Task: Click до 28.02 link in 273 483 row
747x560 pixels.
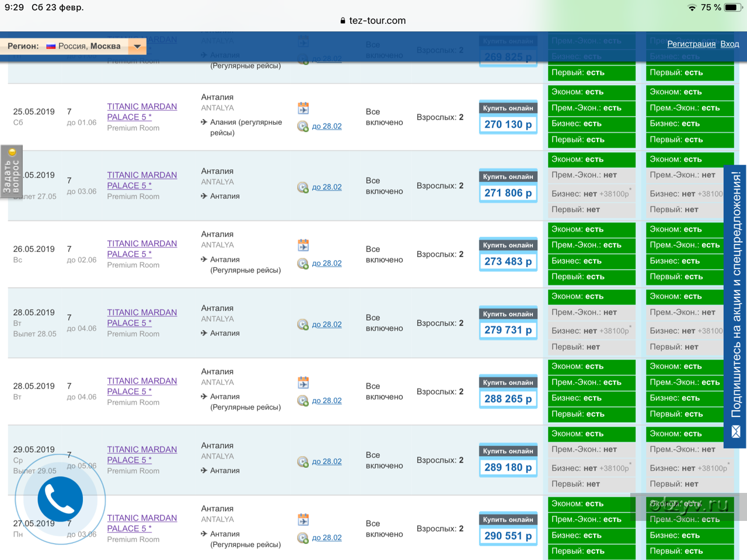Action: coord(327,264)
